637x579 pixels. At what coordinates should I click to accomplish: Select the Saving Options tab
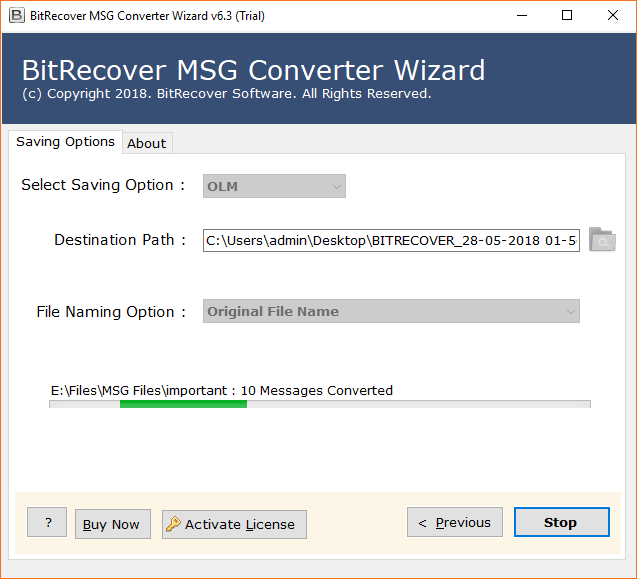coord(65,142)
